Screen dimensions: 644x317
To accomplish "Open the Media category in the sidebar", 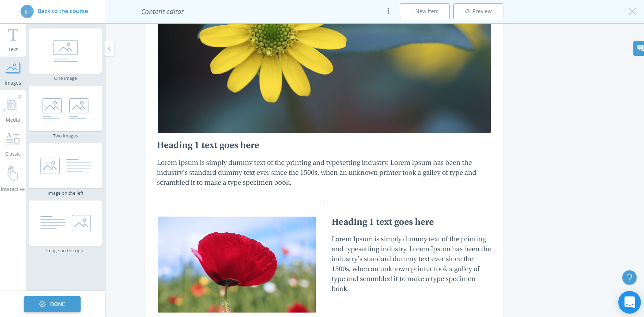I will pos(13,109).
